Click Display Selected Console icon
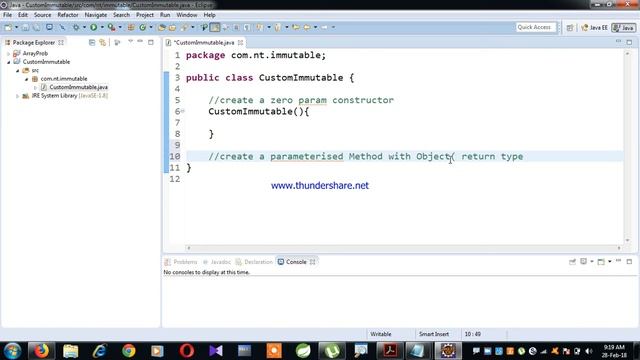Image resolution: width=640 pixels, height=360 pixels. coord(584,262)
